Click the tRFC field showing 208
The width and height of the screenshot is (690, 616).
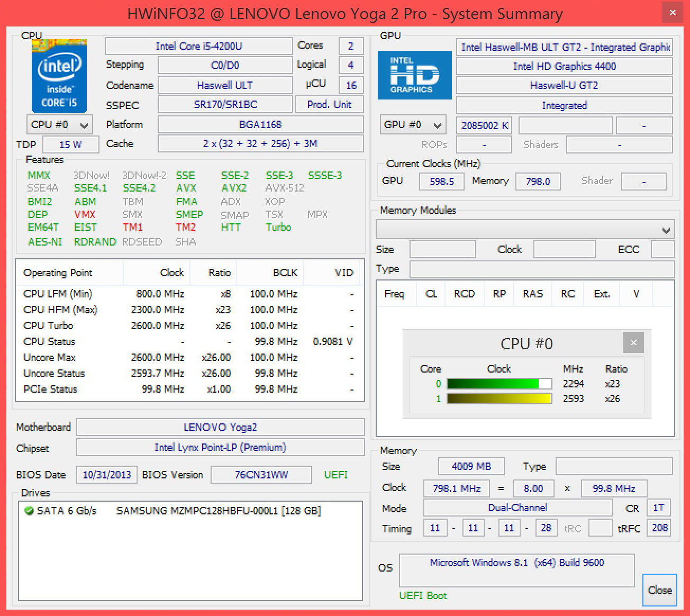pos(659,528)
